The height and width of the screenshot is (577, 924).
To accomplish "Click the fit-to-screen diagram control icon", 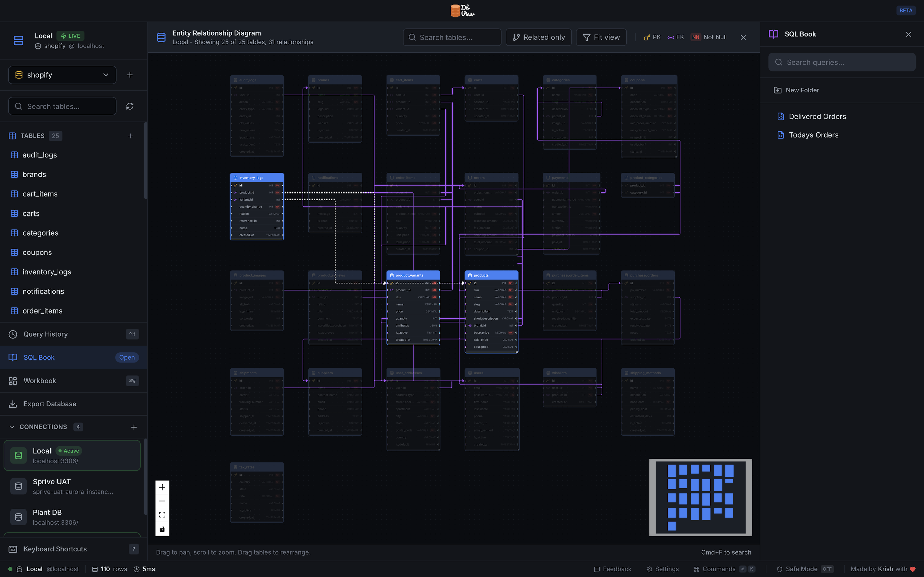I will pos(162,515).
